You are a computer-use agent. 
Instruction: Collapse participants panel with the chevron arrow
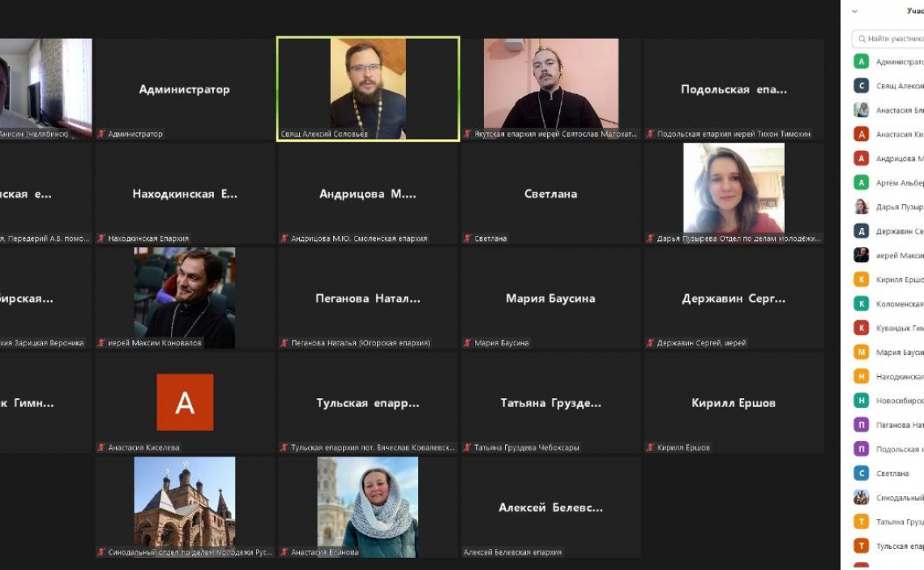point(854,11)
